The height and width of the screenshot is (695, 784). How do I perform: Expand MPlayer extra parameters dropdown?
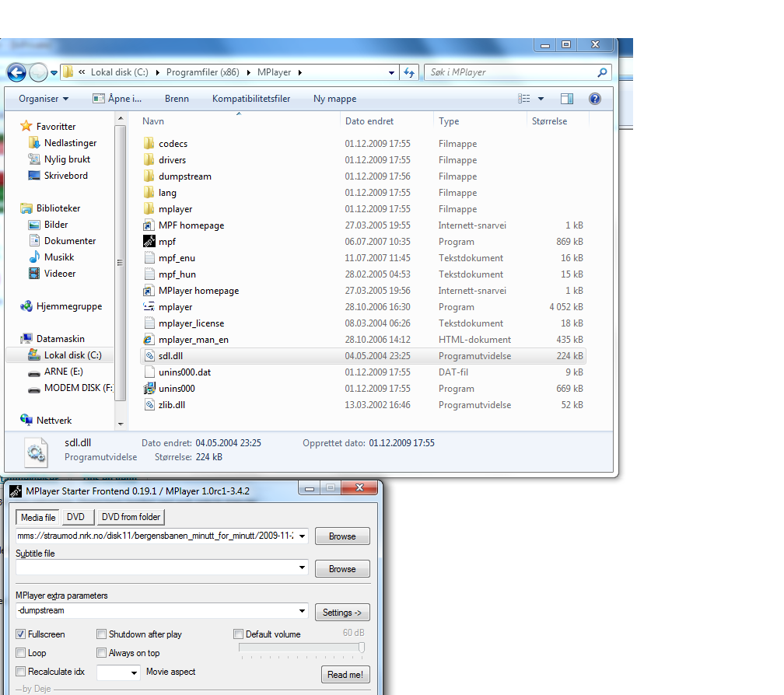pyautogui.click(x=302, y=610)
